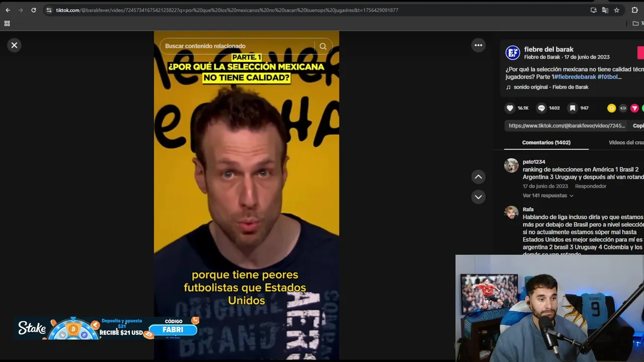Click the embed code icon
This screenshot has width=644, height=362.
tap(623, 108)
